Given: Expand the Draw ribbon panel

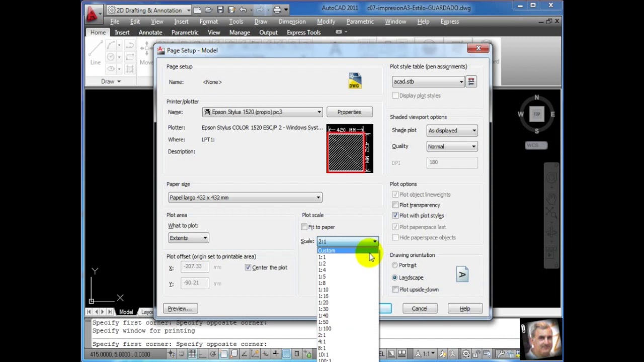Looking at the screenshot, I should (x=111, y=81).
